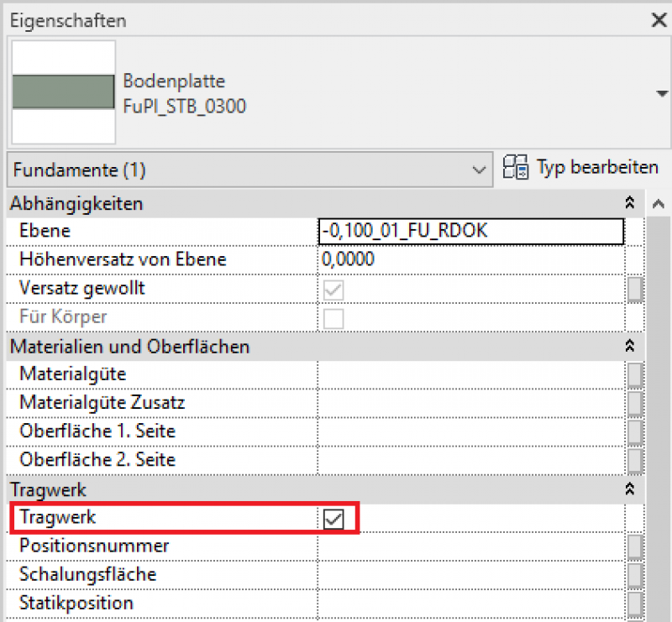
Task: Click the Typ bearbeiten icon
Action: tap(514, 169)
